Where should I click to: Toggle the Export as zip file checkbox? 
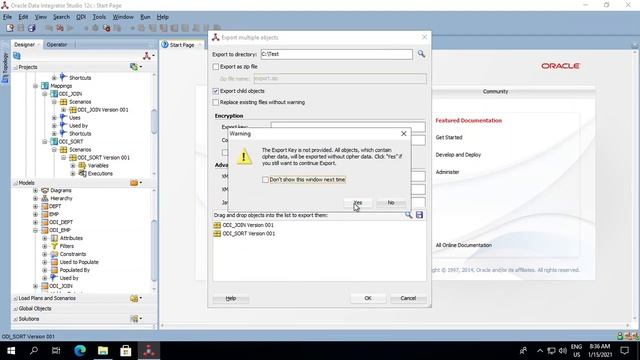pyautogui.click(x=216, y=67)
